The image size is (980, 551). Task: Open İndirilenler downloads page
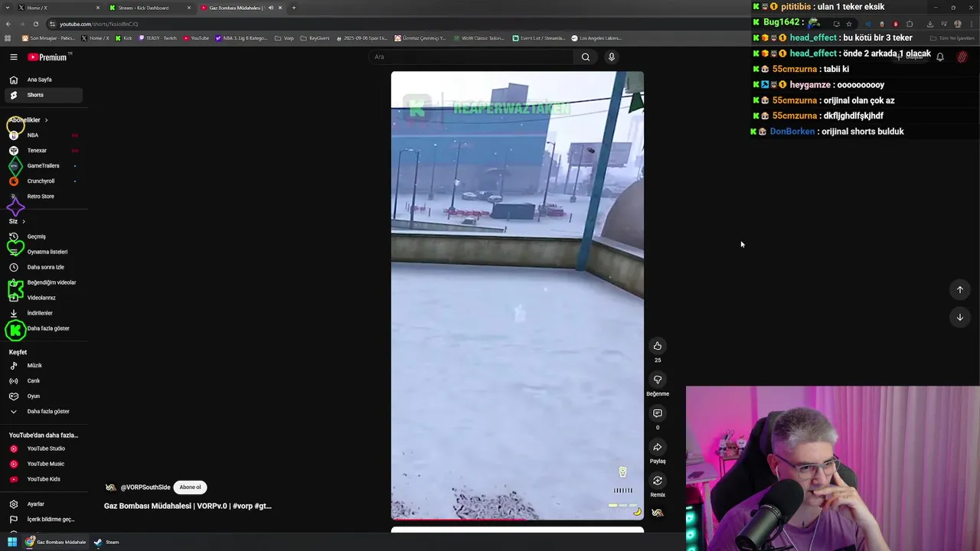click(43, 313)
